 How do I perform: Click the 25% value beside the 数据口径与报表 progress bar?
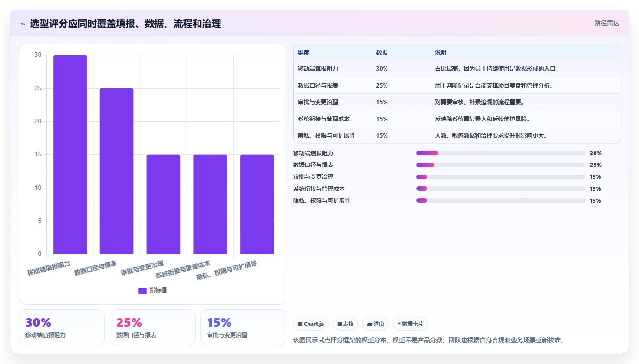(595, 165)
